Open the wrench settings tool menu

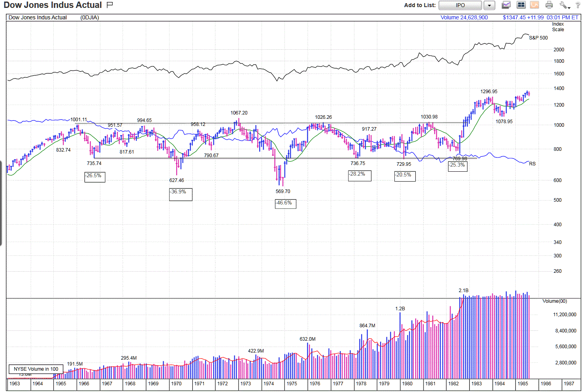point(565,5)
